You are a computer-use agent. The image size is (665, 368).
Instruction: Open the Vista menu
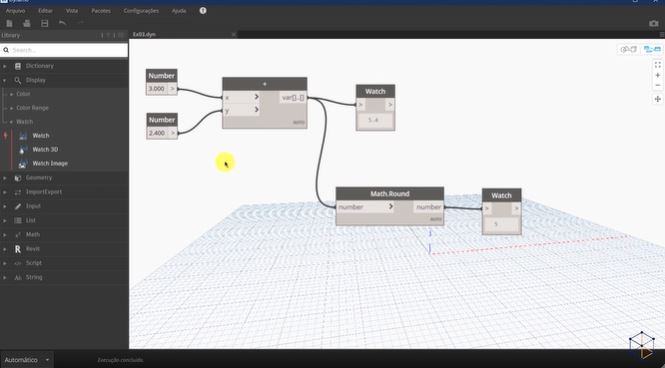pyautogui.click(x=72, y=11)
